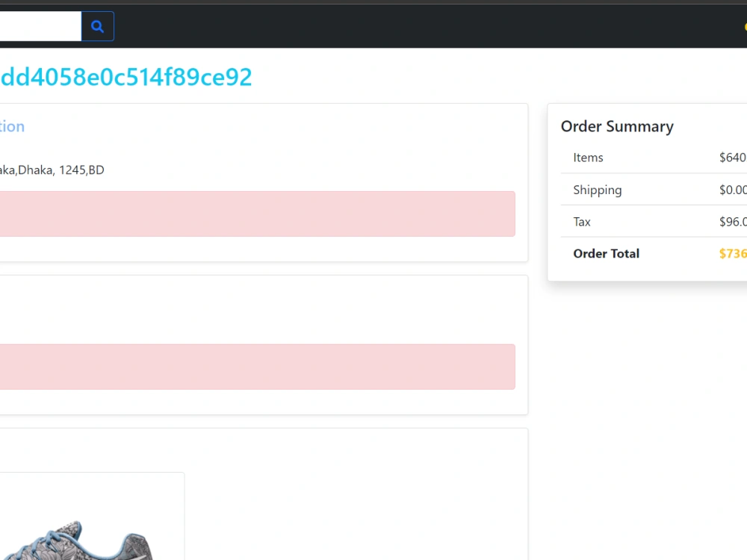The image size is (747, 560).
Task: Select the 'Shipping' row label
Action: [x=598, y=190]
